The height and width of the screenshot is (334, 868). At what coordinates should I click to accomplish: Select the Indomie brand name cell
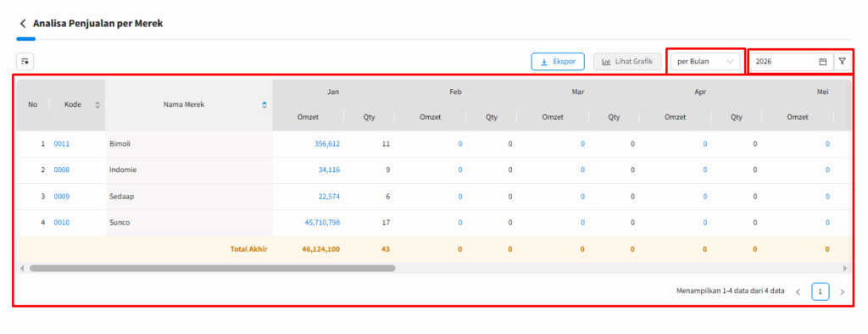click(189, 170)
